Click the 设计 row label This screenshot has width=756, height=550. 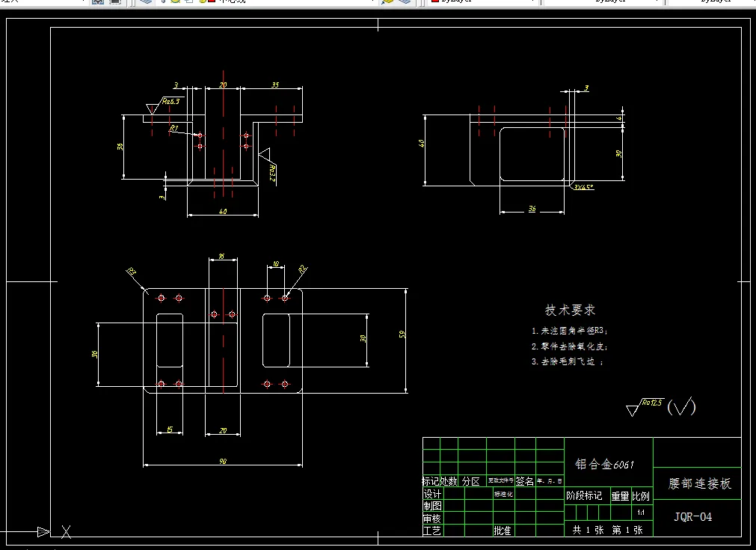tap(432, 494)
